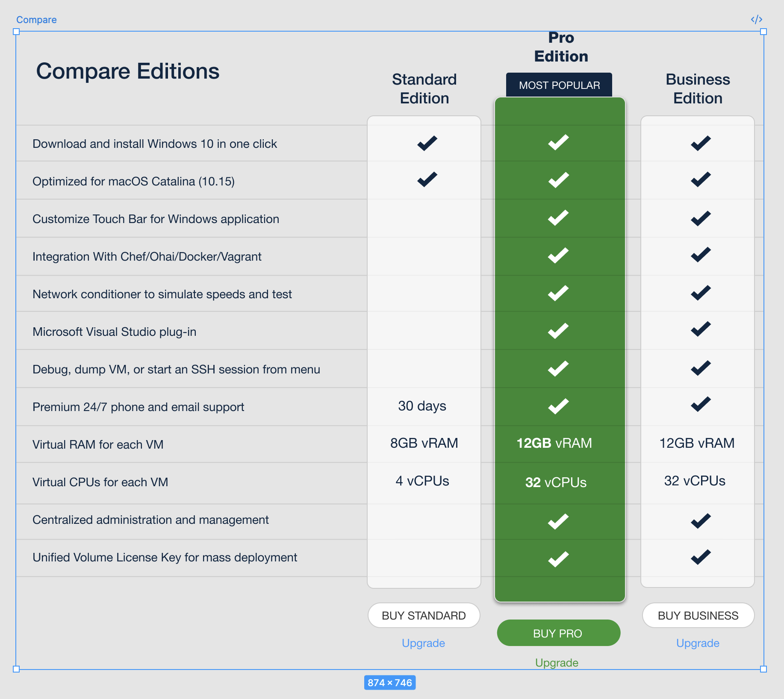Click Pro checkmark for Premium 24/7 support
Viewport: 784px width, 699px height.
tap(558, 406)
